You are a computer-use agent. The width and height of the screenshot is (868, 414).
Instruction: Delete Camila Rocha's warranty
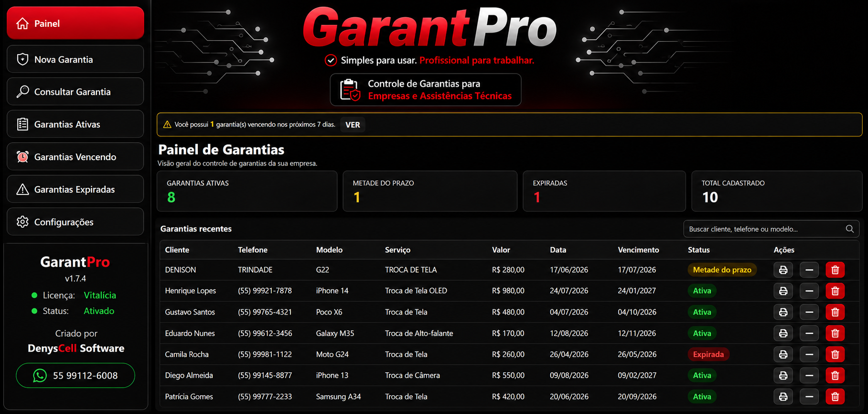point(835,354)
